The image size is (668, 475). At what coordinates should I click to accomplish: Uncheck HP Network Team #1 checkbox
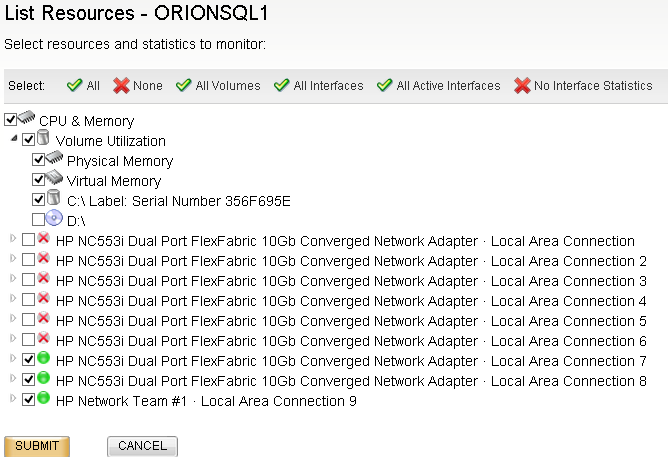29,400
